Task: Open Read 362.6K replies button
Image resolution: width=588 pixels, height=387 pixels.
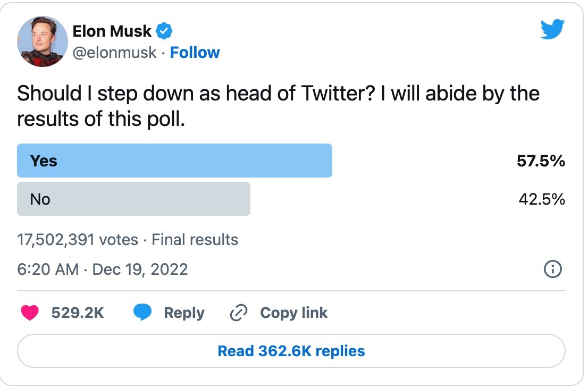Action: pyautogui.click(x=291, y=351)
